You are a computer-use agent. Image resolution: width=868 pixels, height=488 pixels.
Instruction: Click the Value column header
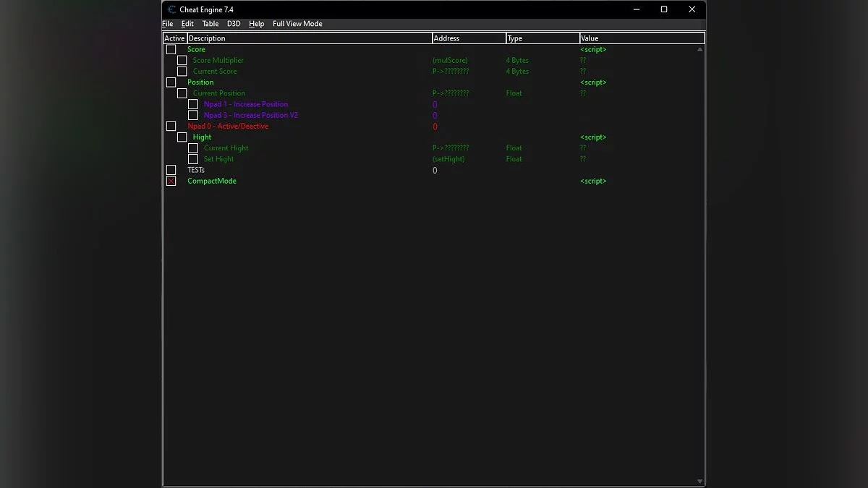[642, 38]
